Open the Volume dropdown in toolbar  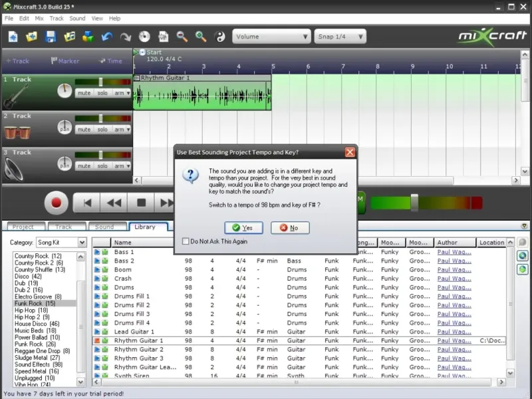point(271,37)
